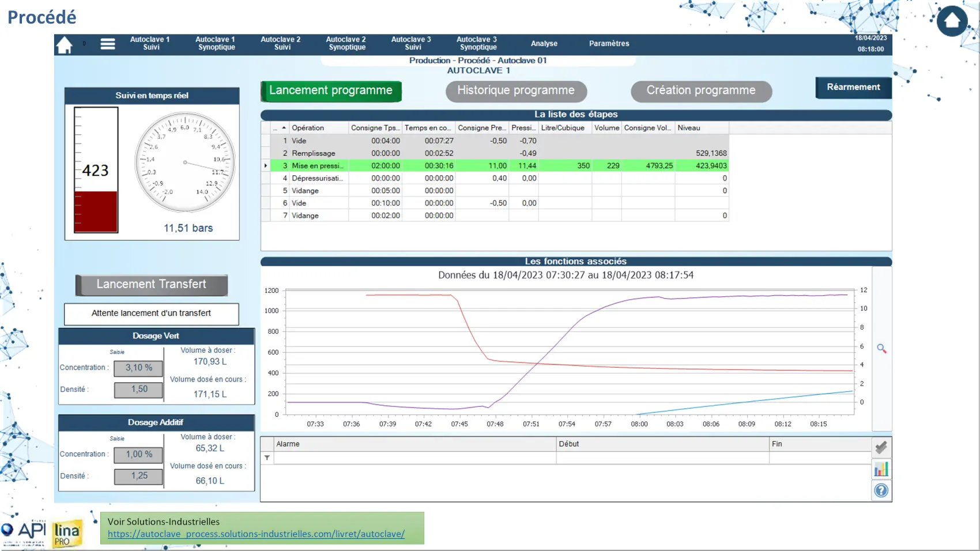
Task: Click sort arrow in first column header
Action: click(283, 128)
